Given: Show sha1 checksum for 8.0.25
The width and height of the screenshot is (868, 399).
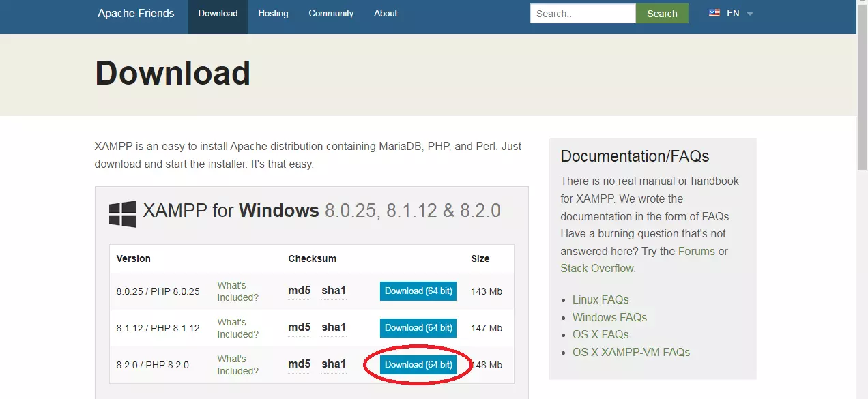Looking at the screenshot, I should point(334,291).
